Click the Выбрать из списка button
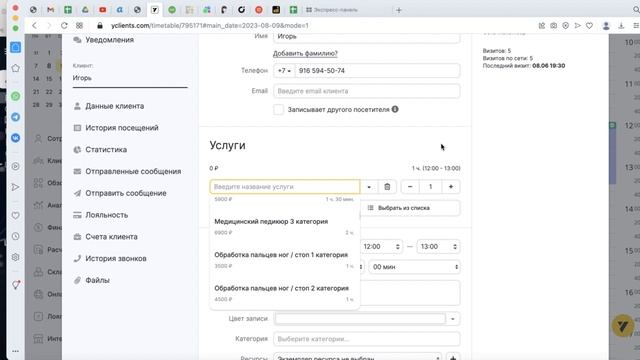This screenshot has width=640, height=360. coord(410,208)
